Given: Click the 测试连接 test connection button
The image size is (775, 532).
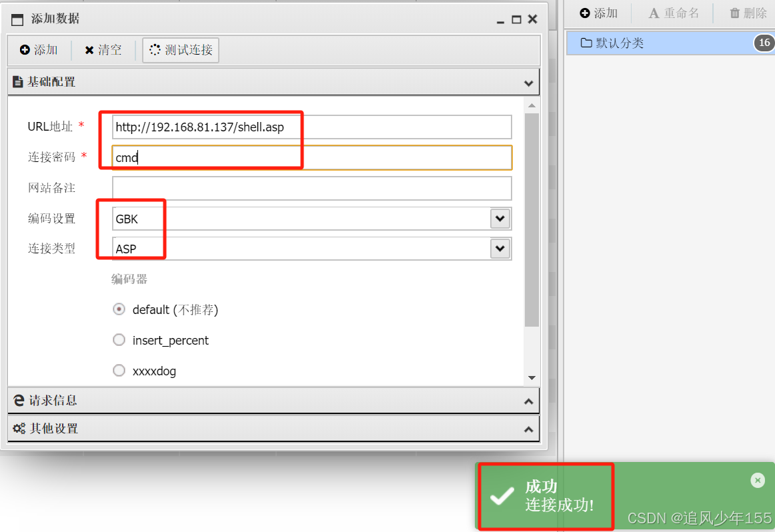Looking at the screenshot, I should [x=181, y=50].
